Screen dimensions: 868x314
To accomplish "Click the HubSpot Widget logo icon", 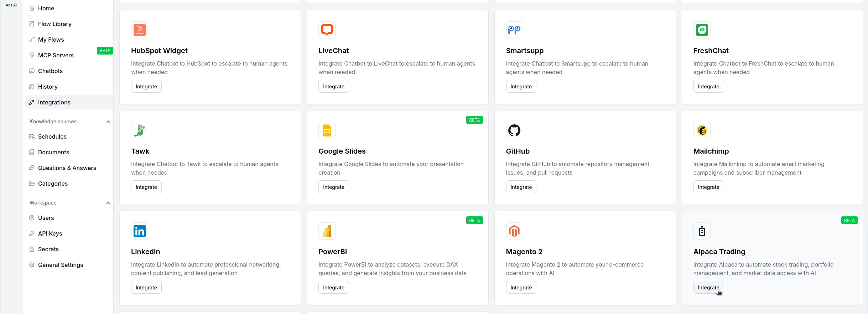I will (x=140, y=30).
